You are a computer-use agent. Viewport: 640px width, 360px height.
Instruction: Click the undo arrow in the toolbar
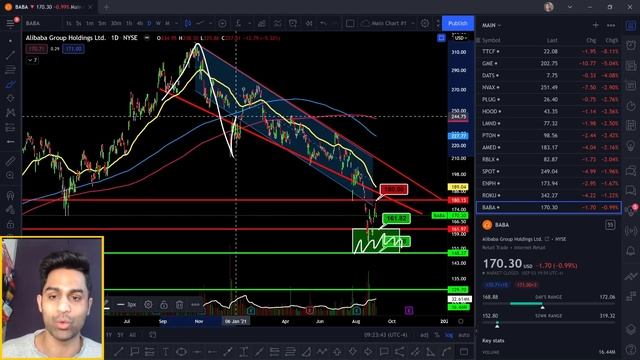323,23
